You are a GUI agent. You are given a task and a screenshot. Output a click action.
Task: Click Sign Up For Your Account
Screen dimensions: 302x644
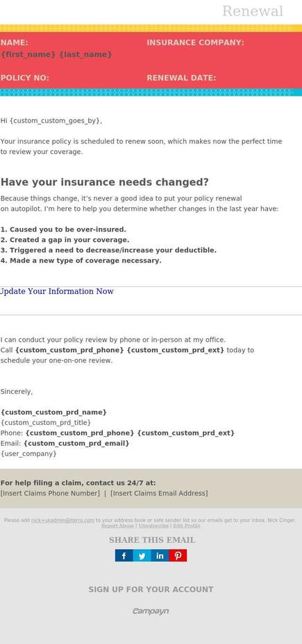[x=151, y=589]
